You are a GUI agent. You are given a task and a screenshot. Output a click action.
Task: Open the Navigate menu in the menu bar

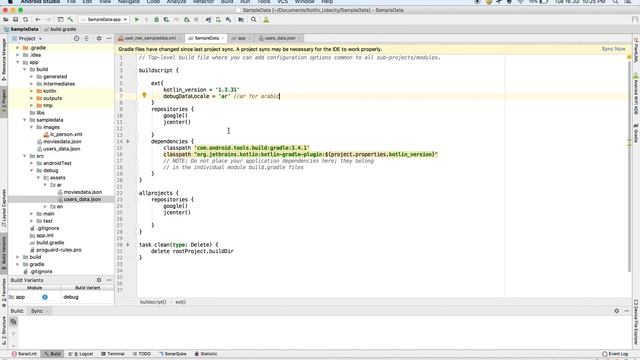pos(129,2)
